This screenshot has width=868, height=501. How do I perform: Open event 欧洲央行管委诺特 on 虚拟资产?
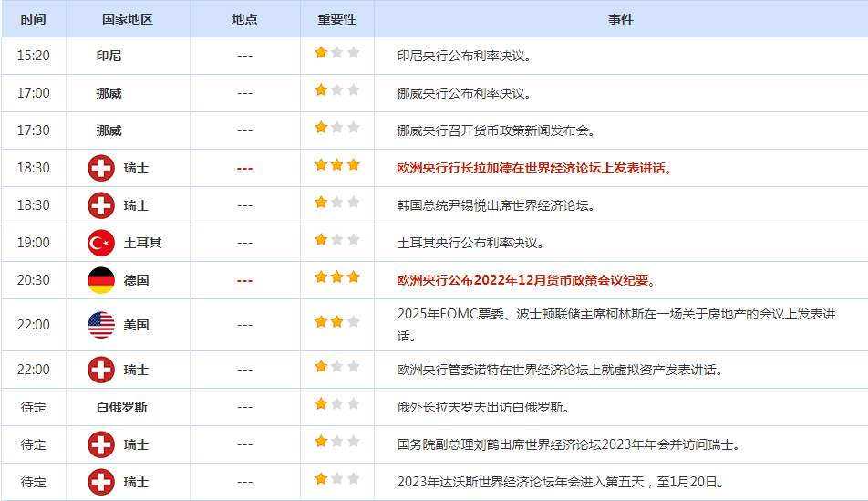(x=560, y=370)
